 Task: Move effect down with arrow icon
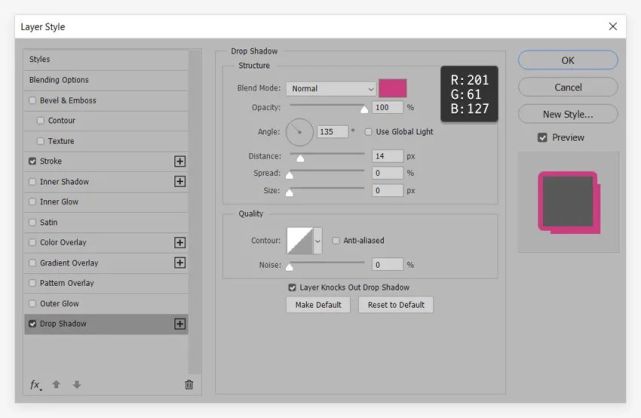pyautogui.click(x=77, y=384)
